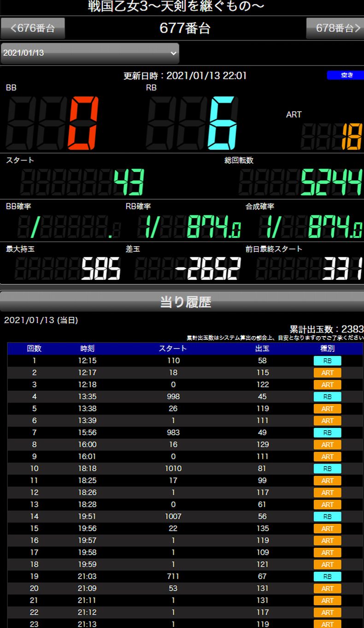Click payout 129 in row 8
Viewport: 364px width, 628px height.
coord(263,444)
